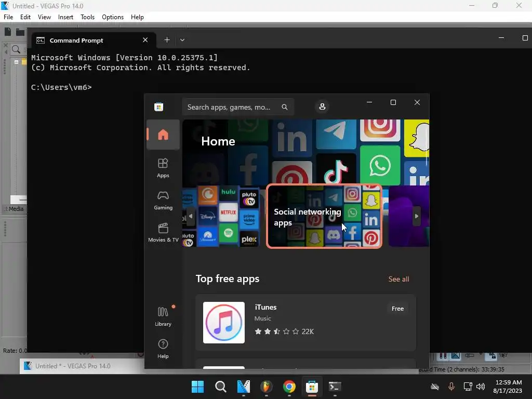Open Help in Store sidebar

click(x=163, y=349)
